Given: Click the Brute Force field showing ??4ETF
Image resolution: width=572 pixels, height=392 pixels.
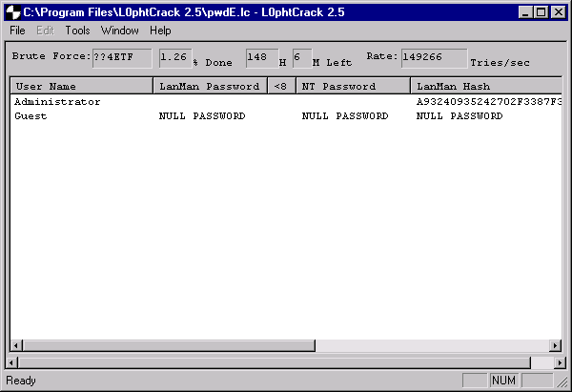Looking at the screenshot, I should 122,58.
